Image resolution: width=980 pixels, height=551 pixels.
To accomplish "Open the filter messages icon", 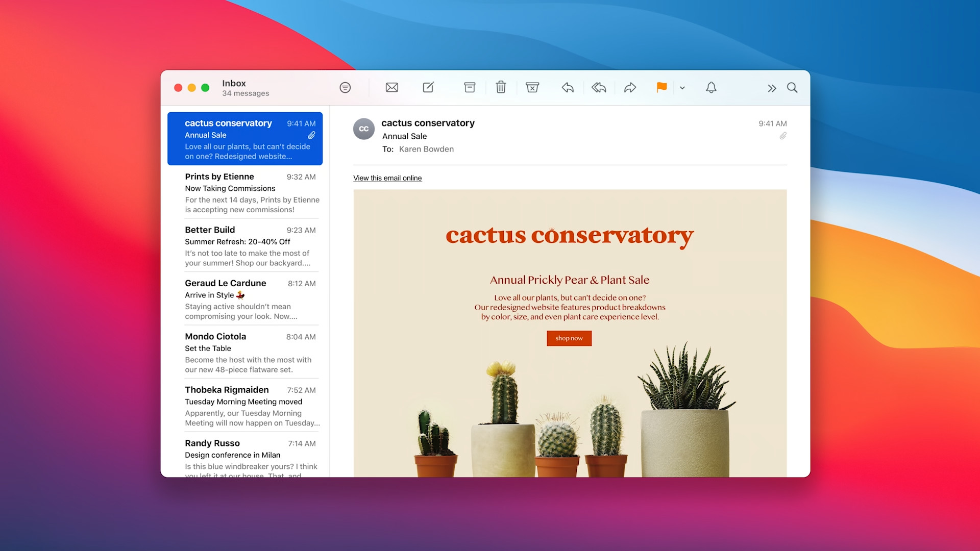I will (x=346, y=87).
